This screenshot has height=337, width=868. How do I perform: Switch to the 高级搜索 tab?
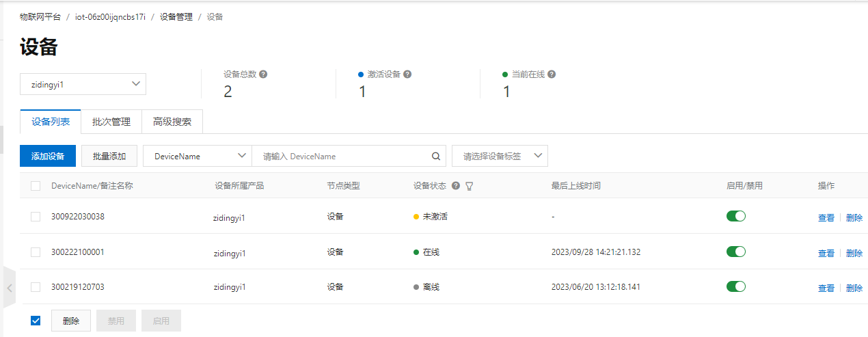[x=172, y=122]
